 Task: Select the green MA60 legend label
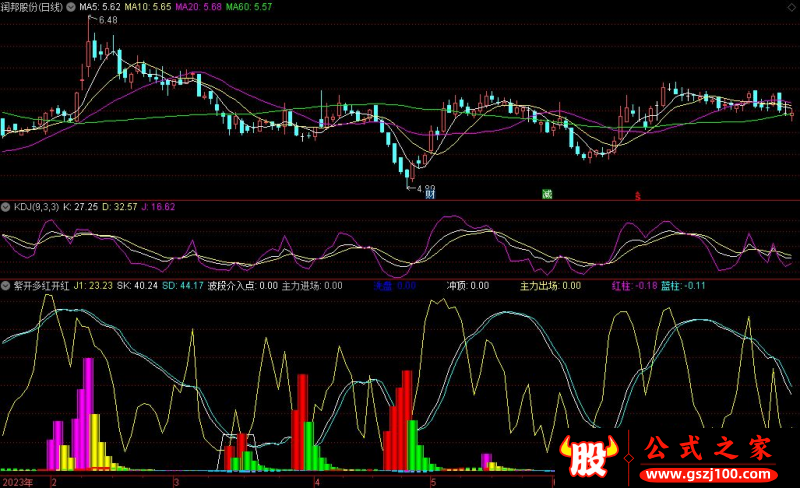point(248,7)
